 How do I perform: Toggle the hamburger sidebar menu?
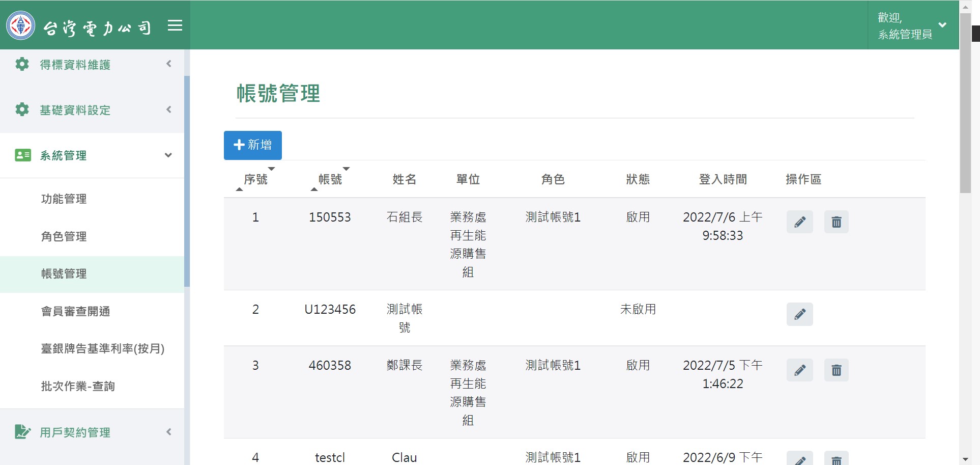[175, 25]
